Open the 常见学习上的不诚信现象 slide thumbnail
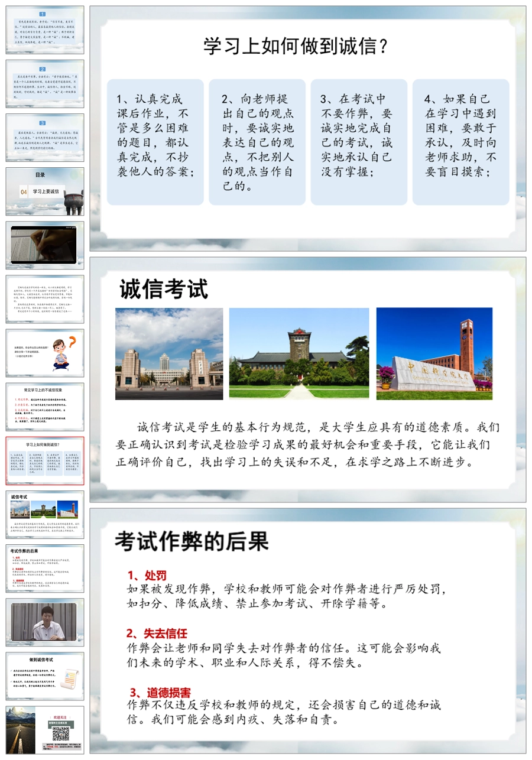Image resolution: width=532 pixels, height=760 pixels. 45,407
